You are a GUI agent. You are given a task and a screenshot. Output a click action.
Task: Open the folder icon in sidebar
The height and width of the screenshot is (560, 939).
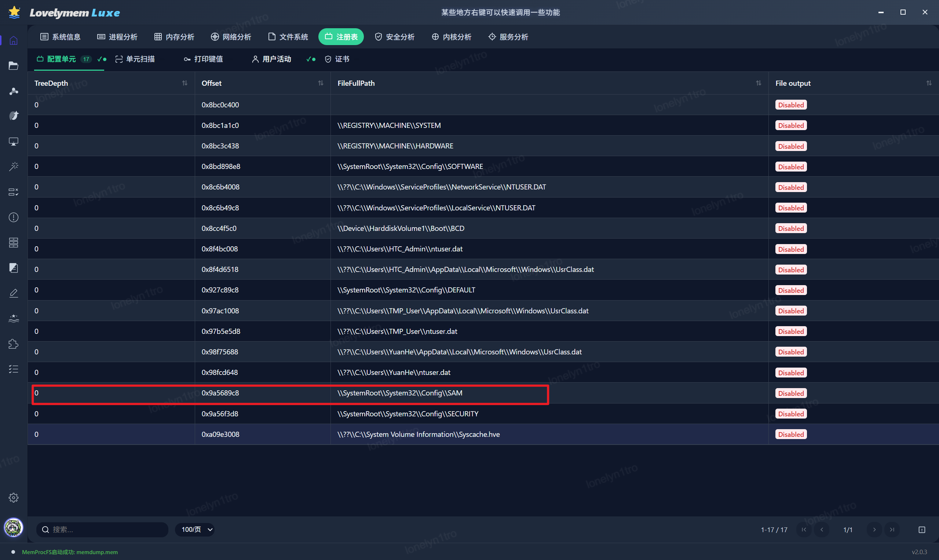click(14, 66)
